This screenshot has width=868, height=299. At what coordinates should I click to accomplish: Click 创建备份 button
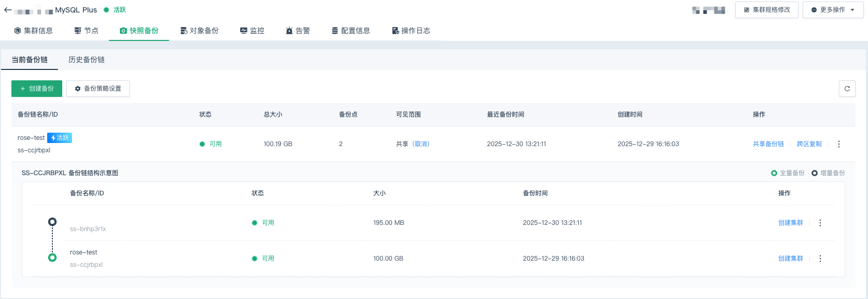tap(37, 89)
